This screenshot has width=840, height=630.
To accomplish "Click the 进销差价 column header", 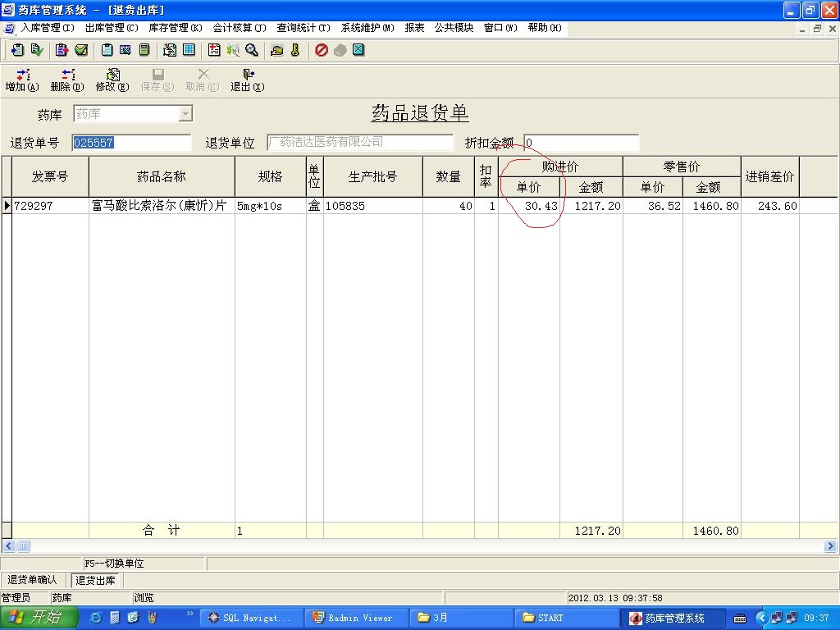I will 769,177.
